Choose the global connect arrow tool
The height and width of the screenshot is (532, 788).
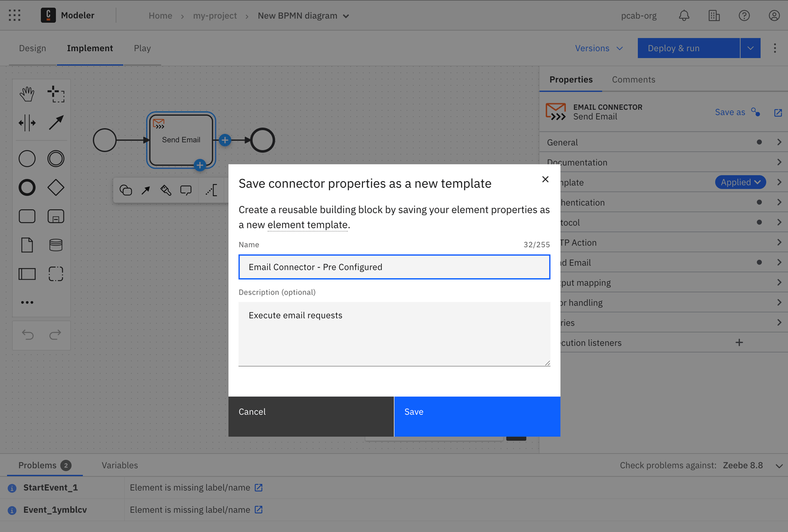click(56, 123)
